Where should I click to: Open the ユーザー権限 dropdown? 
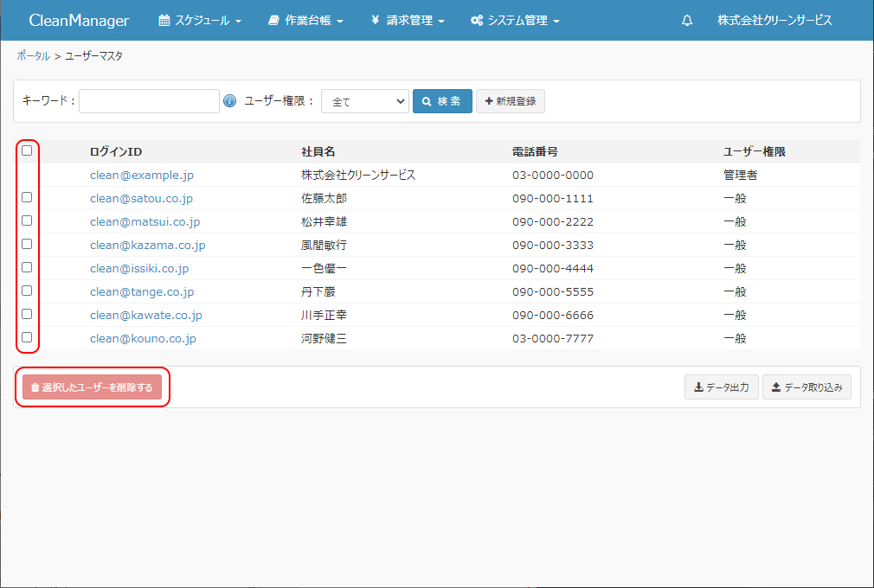(364, 101)
